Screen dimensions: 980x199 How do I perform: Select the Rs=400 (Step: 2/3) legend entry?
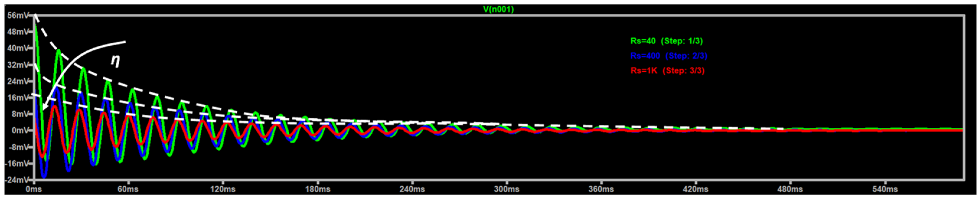669,56
